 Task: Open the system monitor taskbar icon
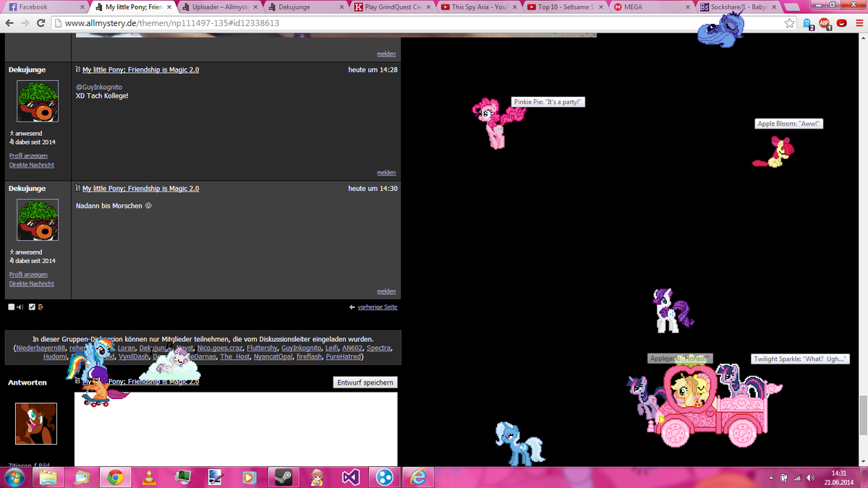[182, 477]
